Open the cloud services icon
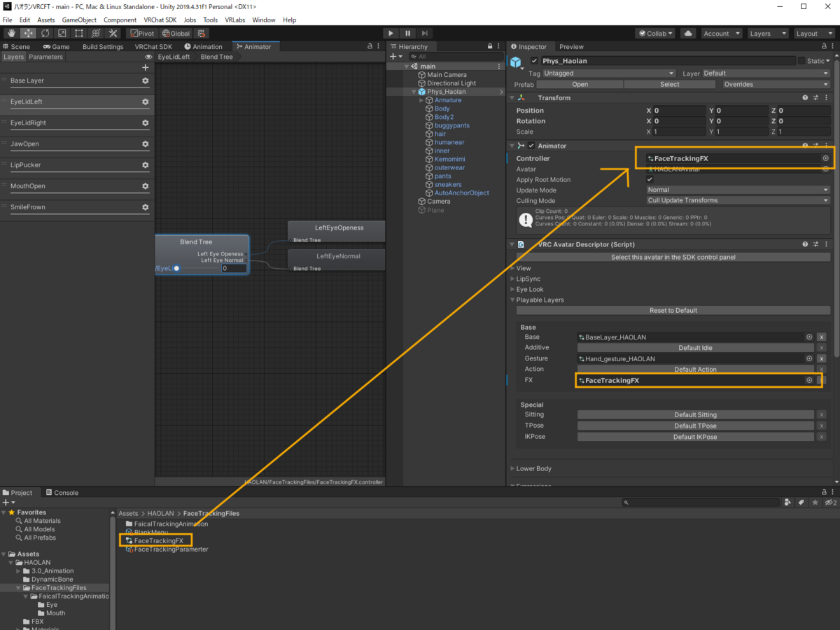The height and width of the screenshot is (630, 840). 688,33
